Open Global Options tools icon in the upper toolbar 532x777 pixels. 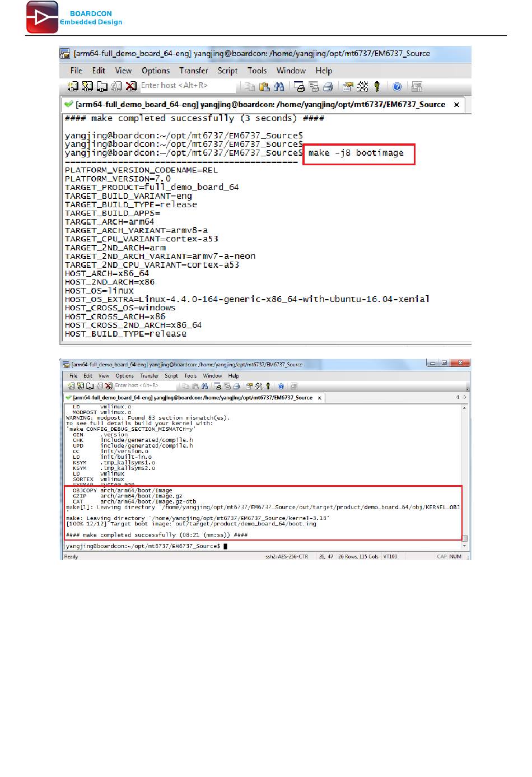(362, 86)
